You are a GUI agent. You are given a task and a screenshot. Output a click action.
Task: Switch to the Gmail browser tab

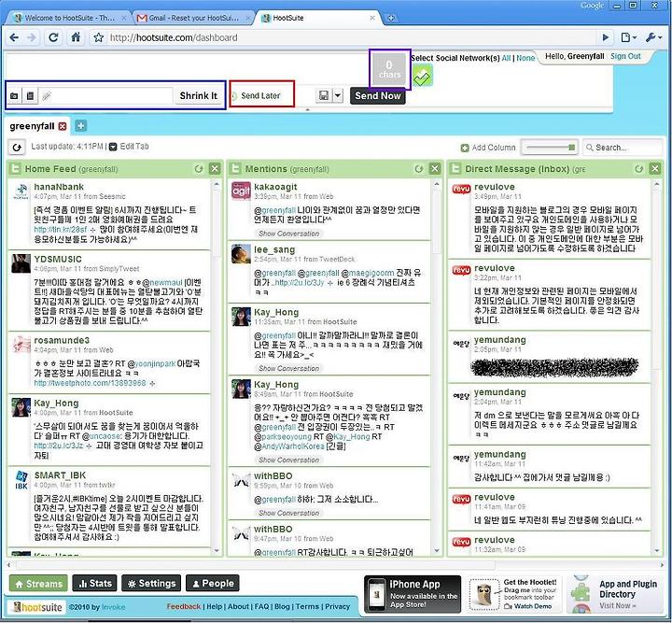pyautogui.click(x=194, y=18)
